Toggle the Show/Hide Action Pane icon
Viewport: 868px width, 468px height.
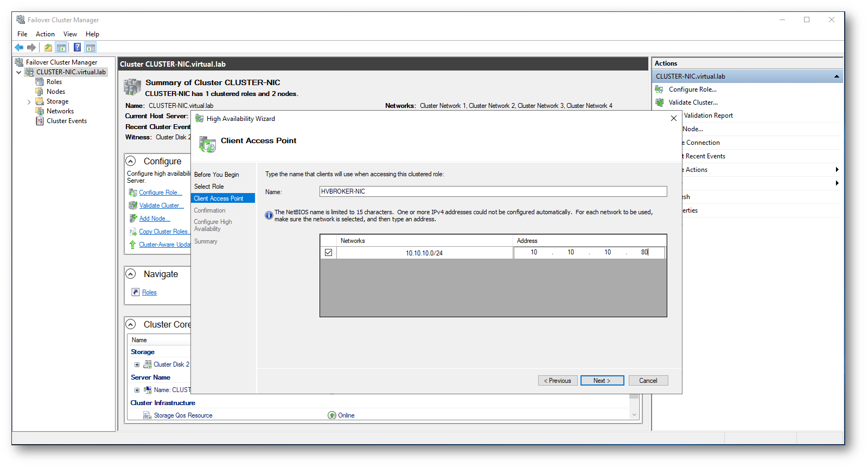point(91,48)
